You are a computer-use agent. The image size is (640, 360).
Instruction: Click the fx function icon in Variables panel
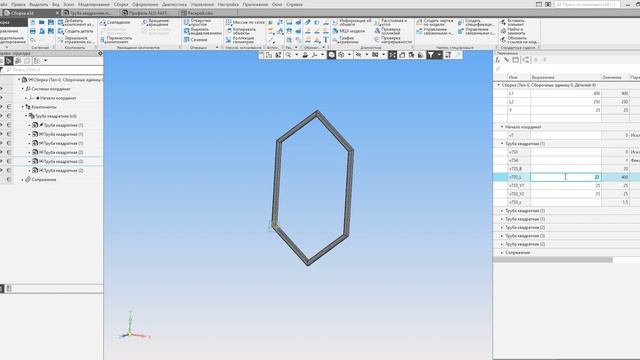pos(498,60)
